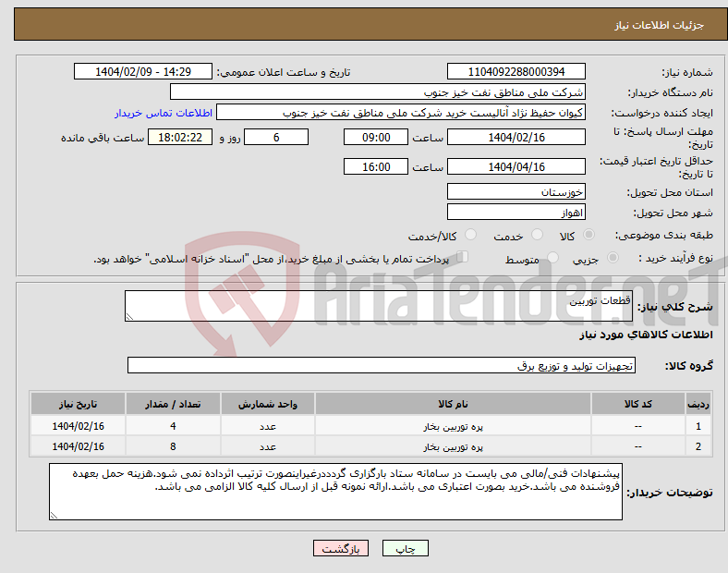Click row 2 unit عدد
The width and height of the screenshot is (728, 573).
(x=268, y=446)
